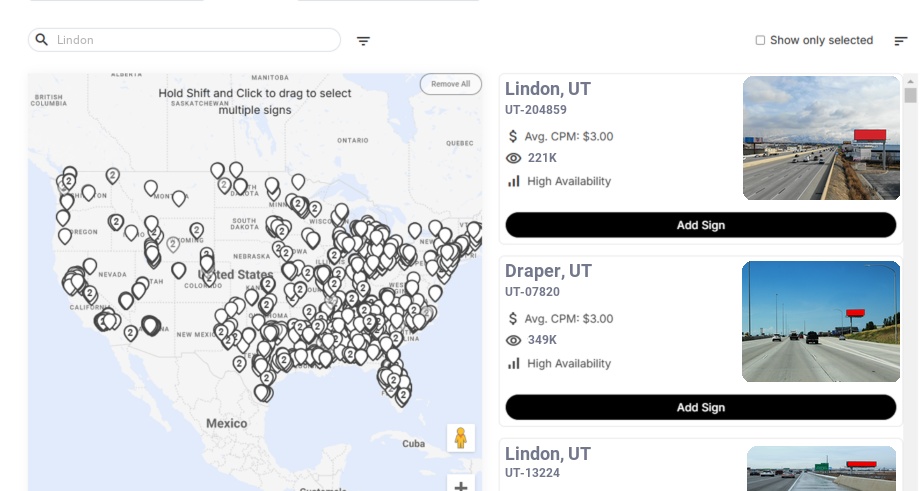
Task: Open the Draper, UT listing title
Action: (x=548, y=271)
